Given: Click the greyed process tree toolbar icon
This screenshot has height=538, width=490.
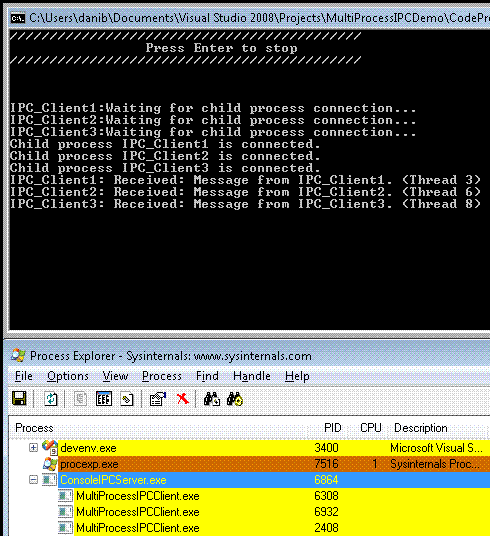Looking at the screenshot, I should click(80, 399).
